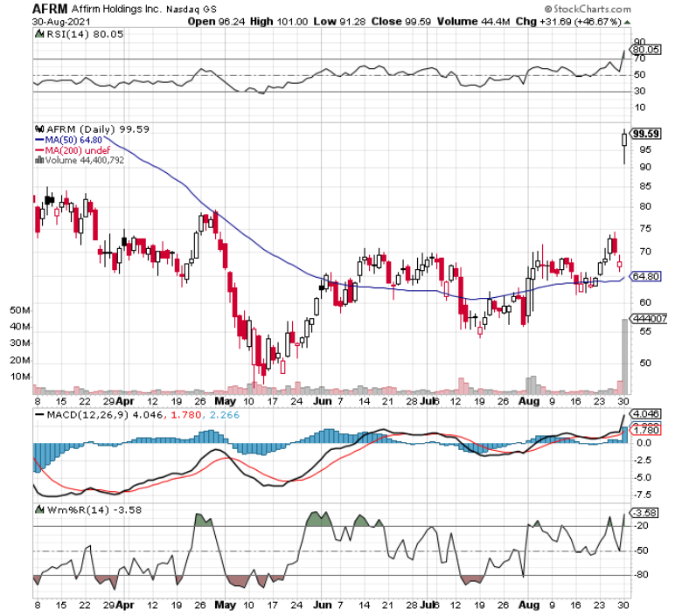This screenshot has width=696, height=616.
Task: Click the 85 price axis label
Action: pyautogui.click(x=644, y=186)
